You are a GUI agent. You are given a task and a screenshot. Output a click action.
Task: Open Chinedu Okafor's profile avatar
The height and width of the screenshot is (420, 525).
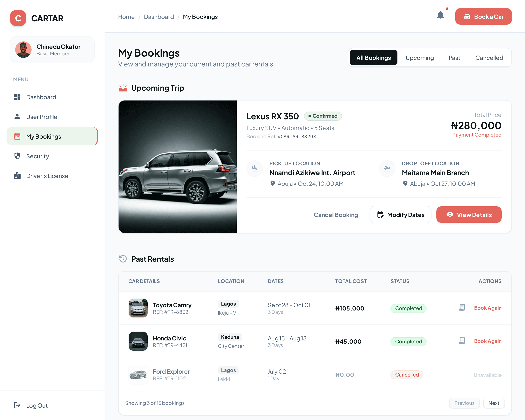[x=23, y=50]
